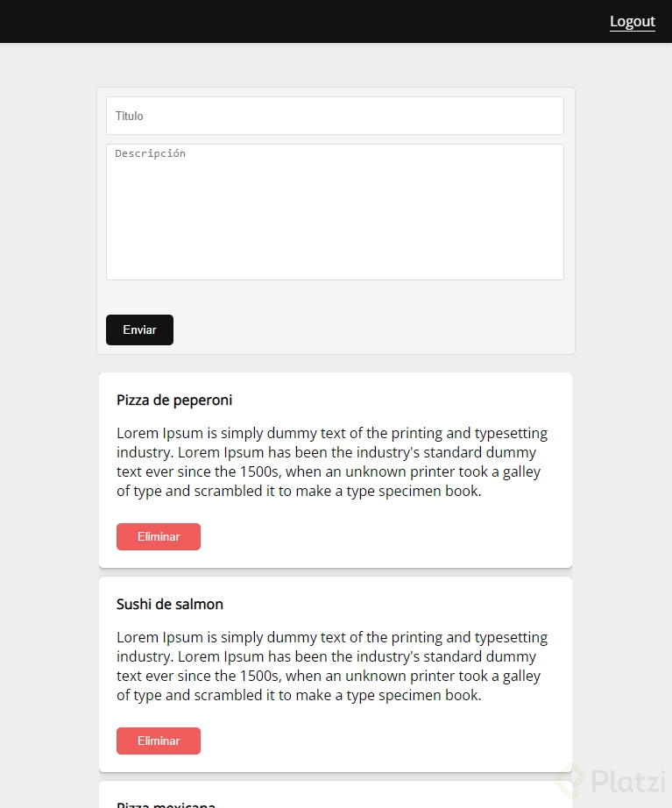Image resolution: width=672 pixels, height=808 pixels.
Task: Select the Sushi de salmon heading
Action: click(x=170, y=605)
